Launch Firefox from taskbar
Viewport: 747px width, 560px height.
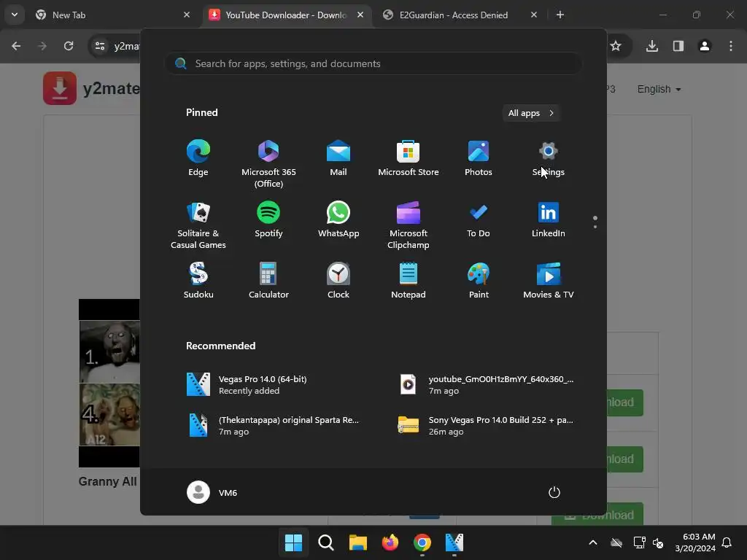(x=390, y=542)
